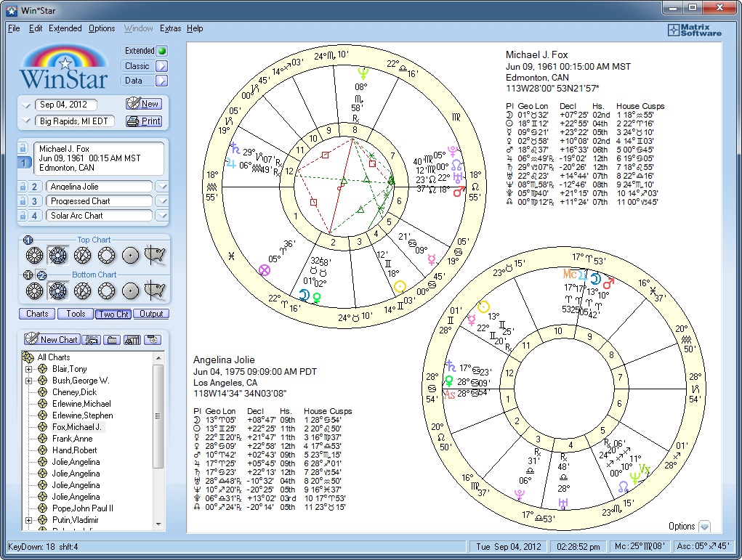The image size is (742, 560).
Task: Click the small wheel icon at chart toolbar end
Action: click(x=153, y=340)
